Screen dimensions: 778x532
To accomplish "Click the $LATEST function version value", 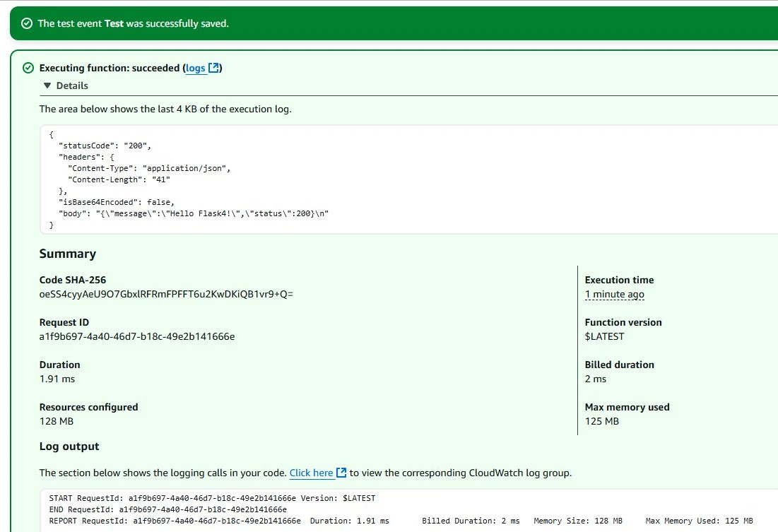I will click(604, 336).
